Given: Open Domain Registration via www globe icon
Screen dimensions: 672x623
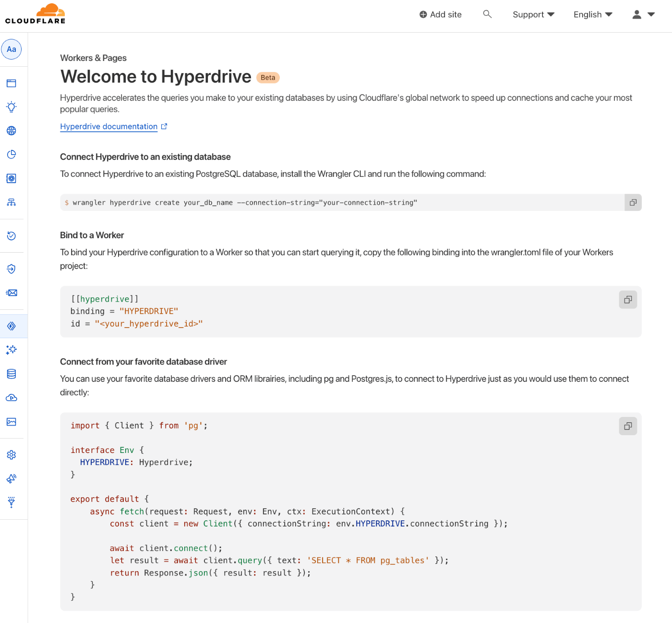Looking at the screenshot, I should pos(12,131).
